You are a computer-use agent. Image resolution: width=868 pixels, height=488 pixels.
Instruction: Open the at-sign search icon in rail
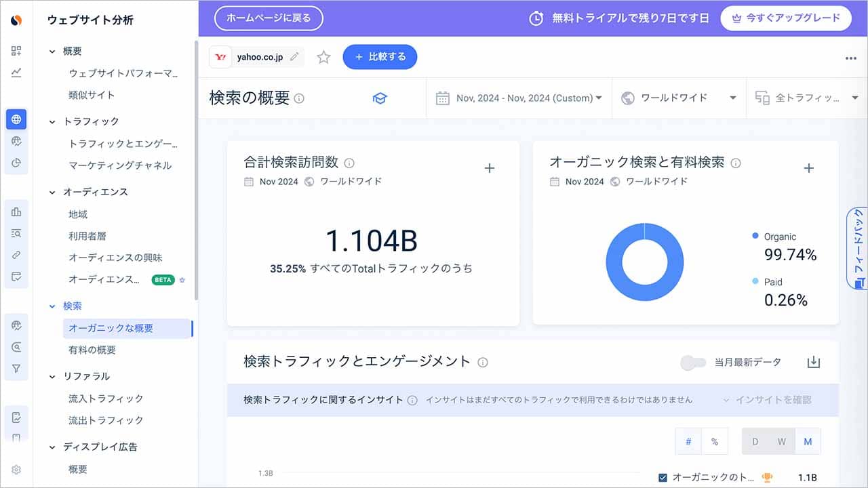(x=16, y=347)
